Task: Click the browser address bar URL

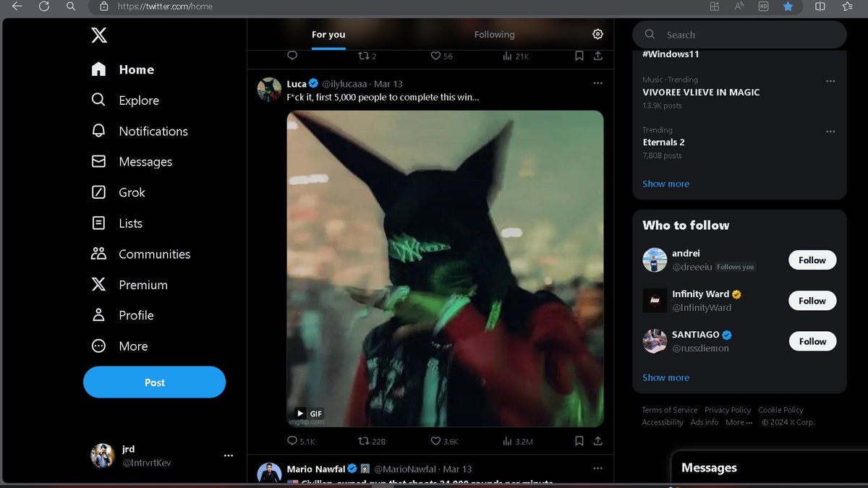Action: pos(165,7)
